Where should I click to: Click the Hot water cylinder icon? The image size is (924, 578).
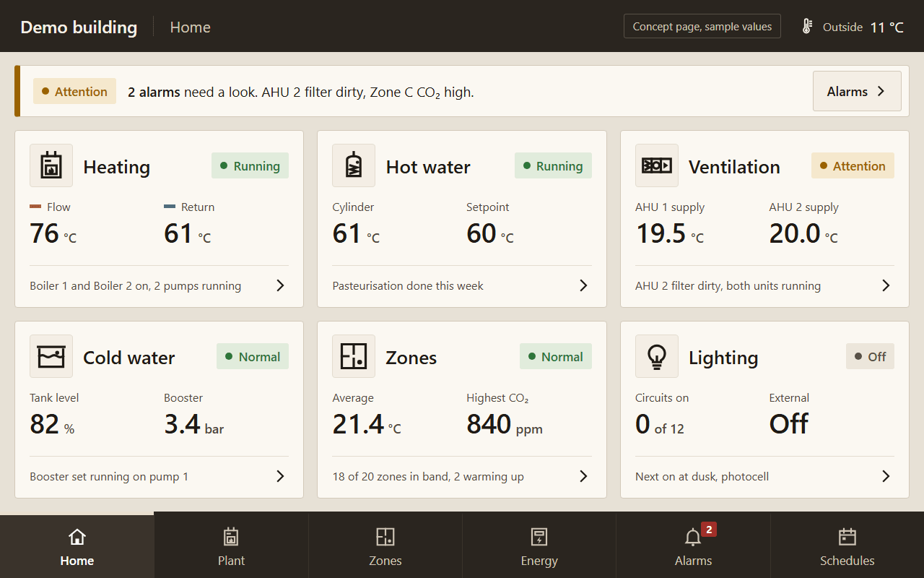pyautogui.click(x=354, y=165)
